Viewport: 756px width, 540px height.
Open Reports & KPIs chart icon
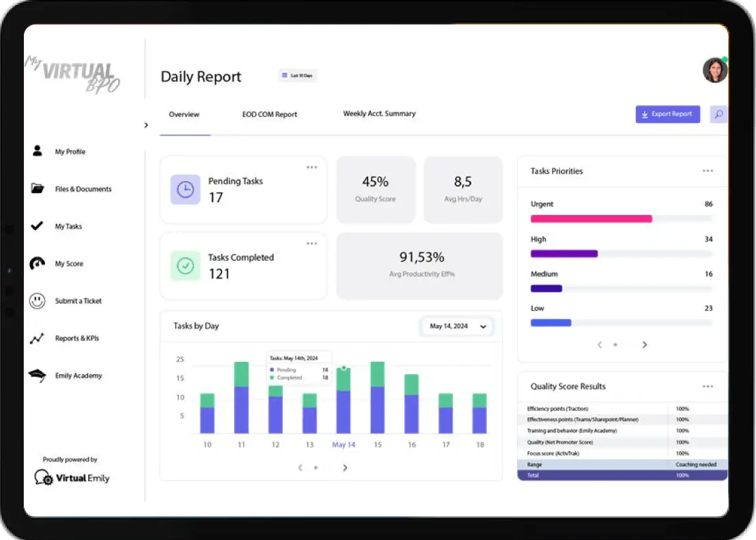38,338
